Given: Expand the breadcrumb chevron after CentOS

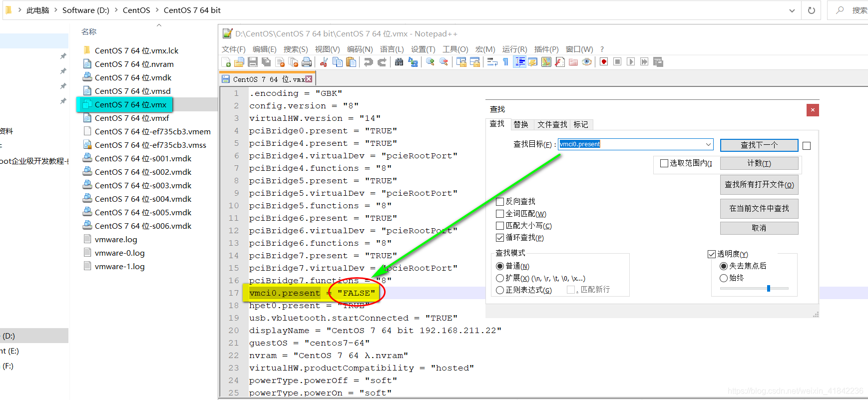Looking at the screenshot, I should [x=157, y=10].
